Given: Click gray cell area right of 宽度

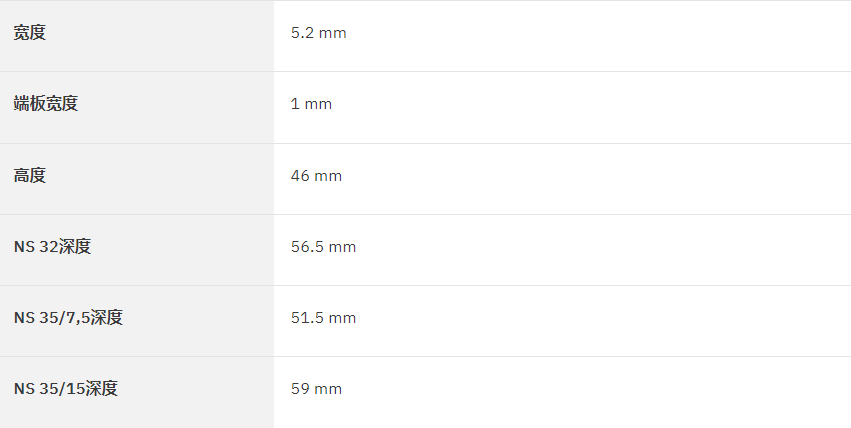Looking at the screenshot, I should click(163, 36).
